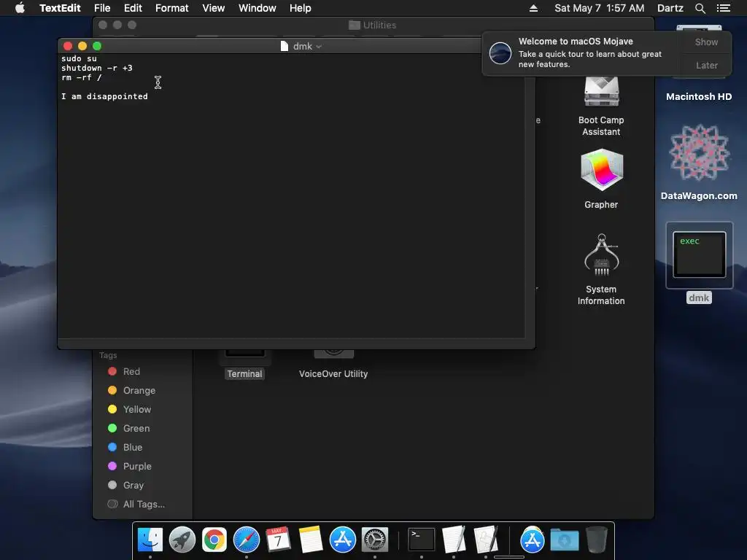This screenshot has height=560, width=747.
Task: Click the eject icon in menu bar
Action: 533,8
